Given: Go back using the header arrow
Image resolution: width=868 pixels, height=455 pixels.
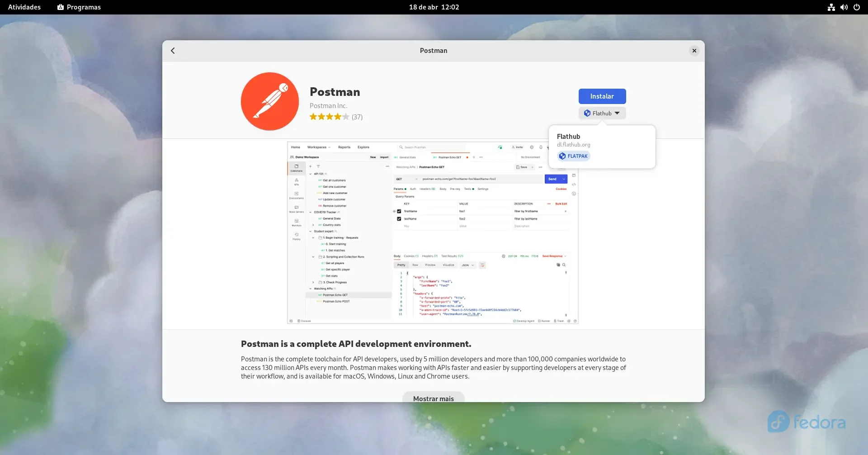Looking at the screenshot, I should (173, 51).
